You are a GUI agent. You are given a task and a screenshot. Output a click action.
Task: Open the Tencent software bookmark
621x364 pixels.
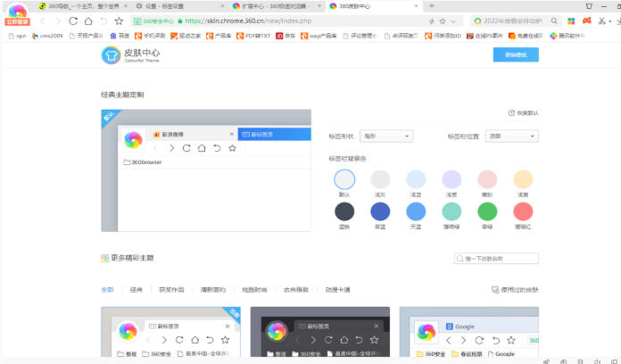567,36
